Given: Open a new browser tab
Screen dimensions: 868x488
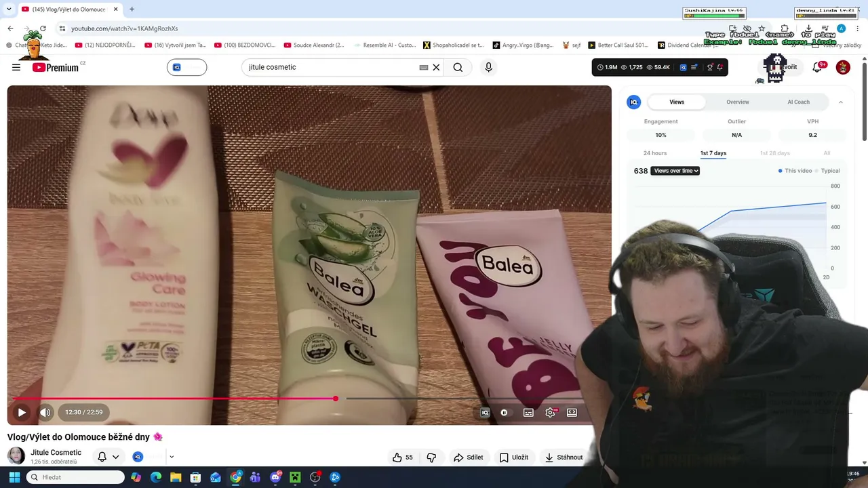Looking at the screenshot, I should (132, 9).
